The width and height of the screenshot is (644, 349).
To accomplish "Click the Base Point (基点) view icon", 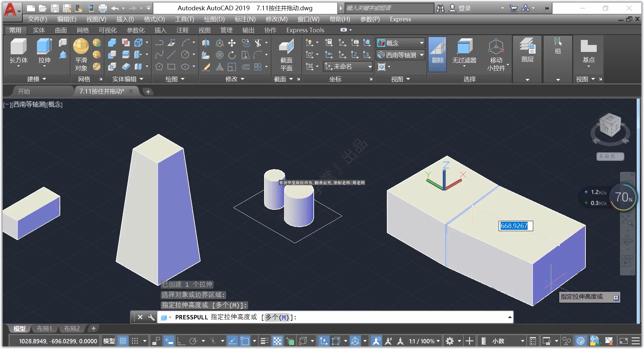I will [588, 46].
